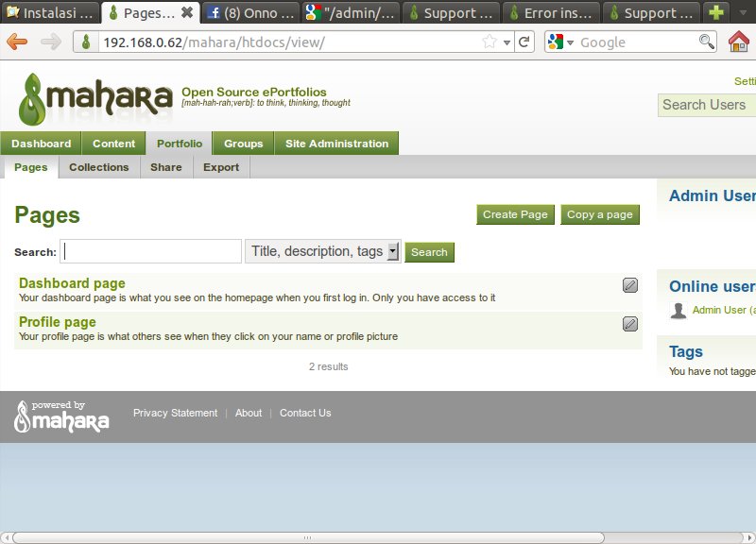
Task: Click the Copy a page button
Action: (600, 214)
